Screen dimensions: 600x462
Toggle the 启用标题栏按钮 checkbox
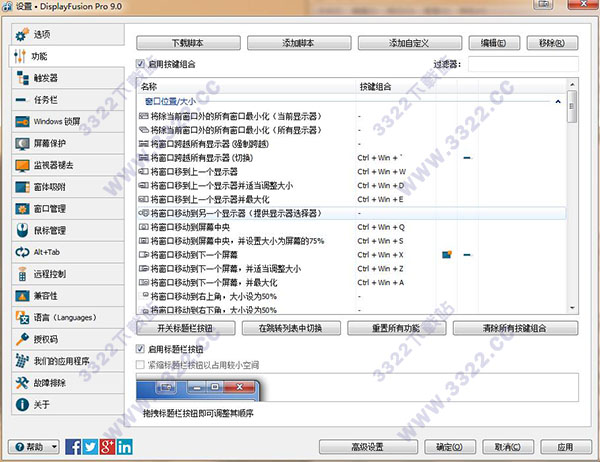140,349
